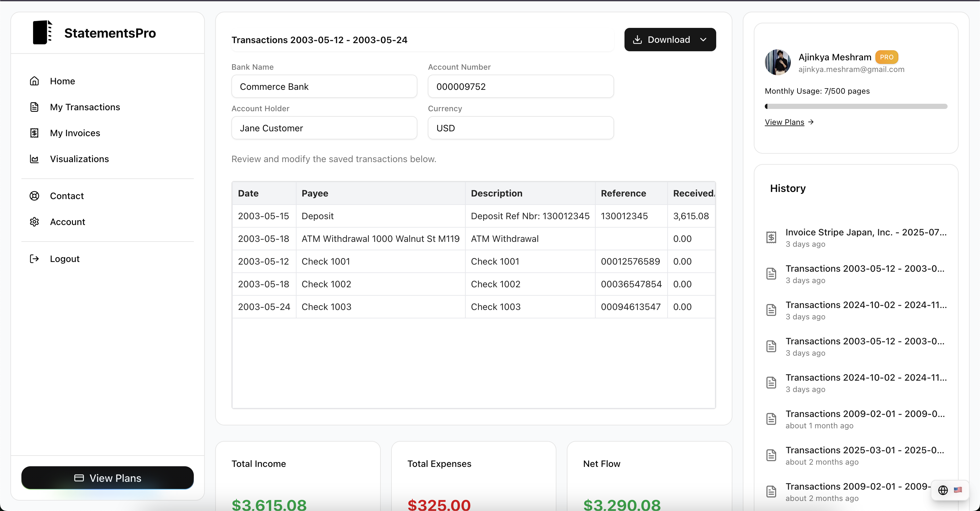Click the Monthly Usage progress bar

pos(856,106)
